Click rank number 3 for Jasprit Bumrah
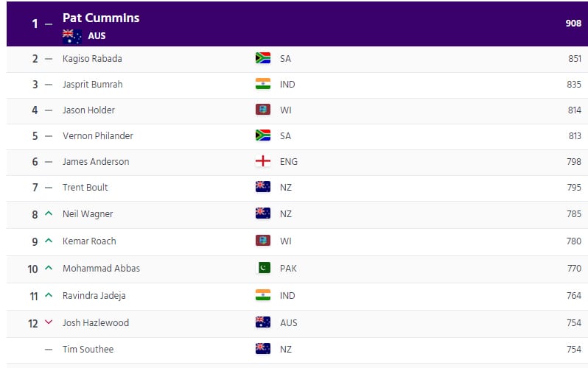The height and width of the screenshot is (368, 588). click(35, 85)
